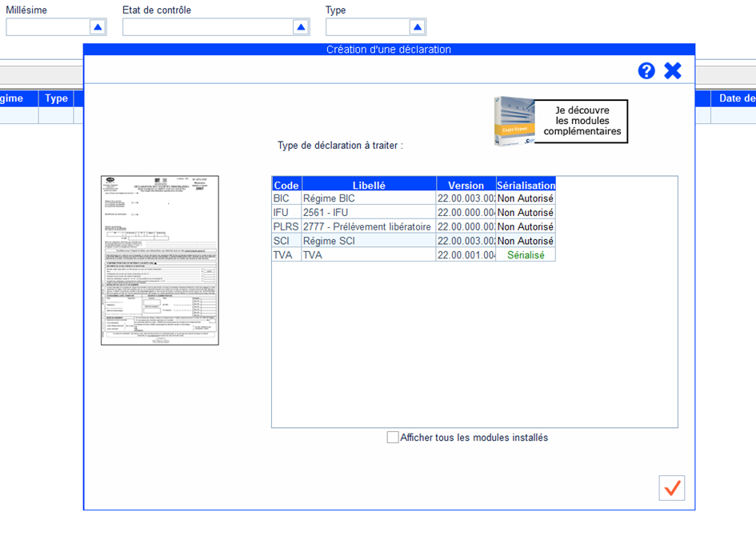
Task: Choose the 2777 - Prélèvement libératoire row
Action: point(368,226)
